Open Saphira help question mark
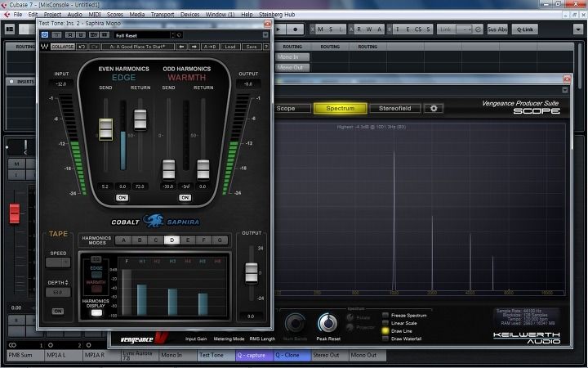Viewport: 588px width, 368px height. click(266, 47)
